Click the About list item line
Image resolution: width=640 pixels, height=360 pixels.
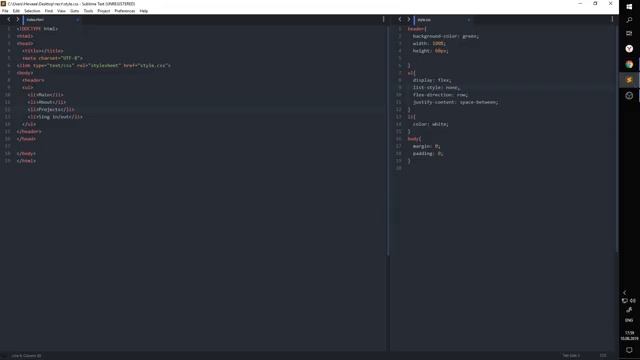click(47, 102)
